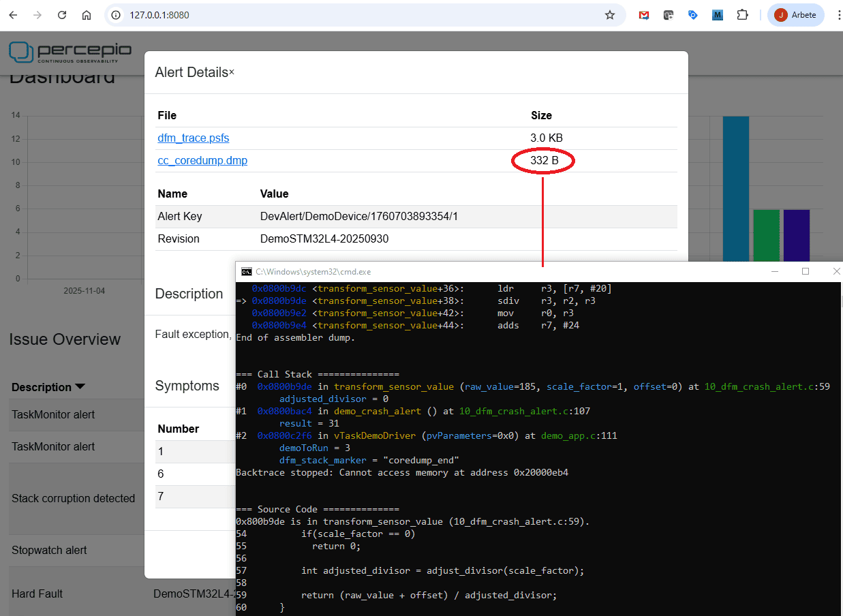View site information icon in address bar
Viewport: 843px width, 616px height.
[117, 15]
